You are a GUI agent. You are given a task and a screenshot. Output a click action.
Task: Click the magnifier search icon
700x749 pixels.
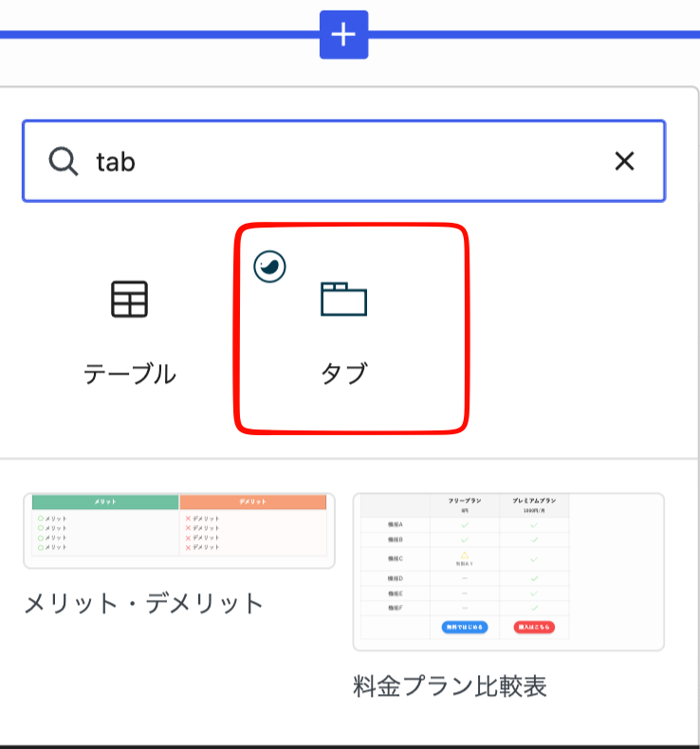[x=63, y=161]
